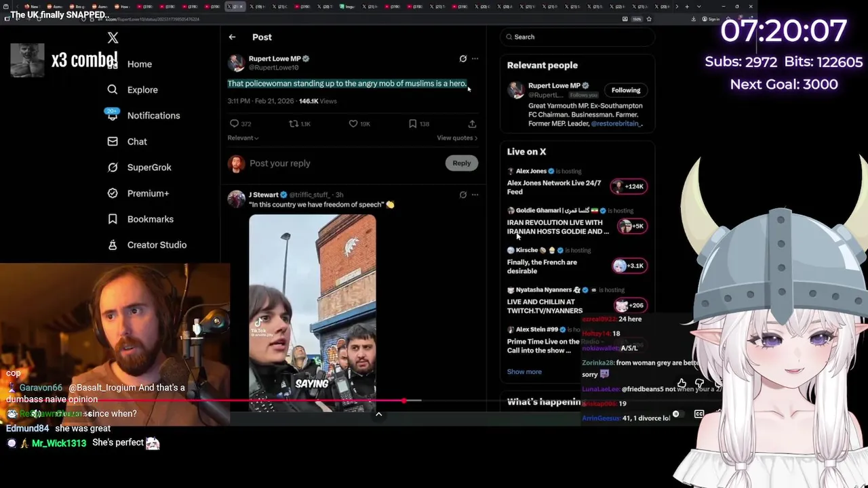Viewport: 868px width, 488px height.
Task: Bookmark this page with the star icon
Action: point(649,19)
